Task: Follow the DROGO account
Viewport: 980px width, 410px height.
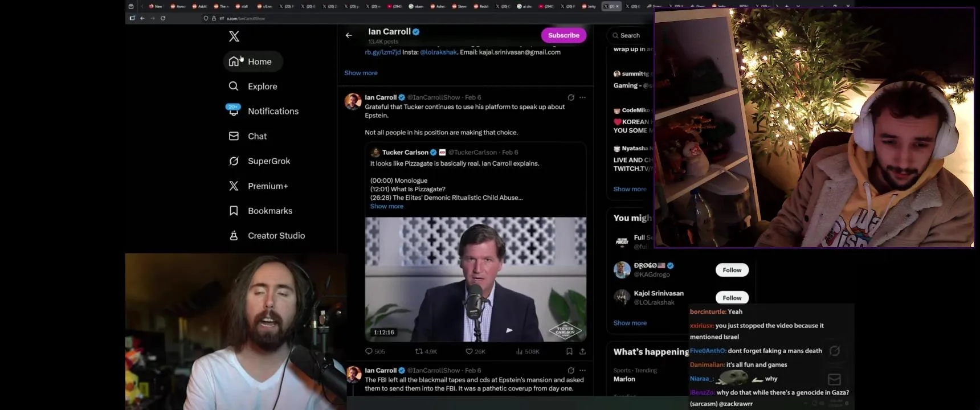Action: [732, 270]
